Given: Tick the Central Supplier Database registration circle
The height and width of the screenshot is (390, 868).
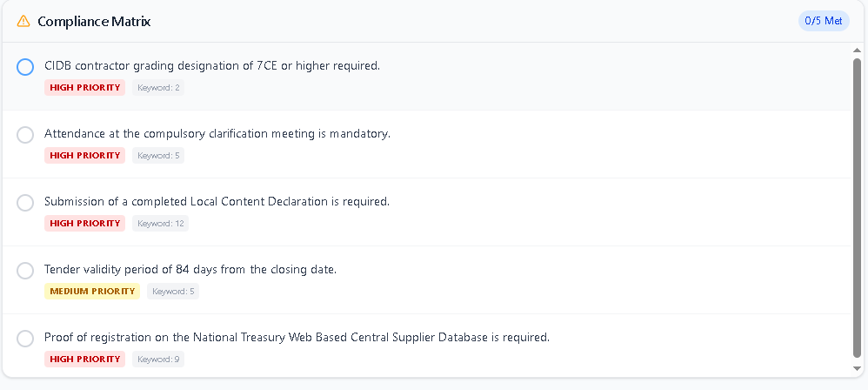Looking at the screenshot, I should 25,339.
